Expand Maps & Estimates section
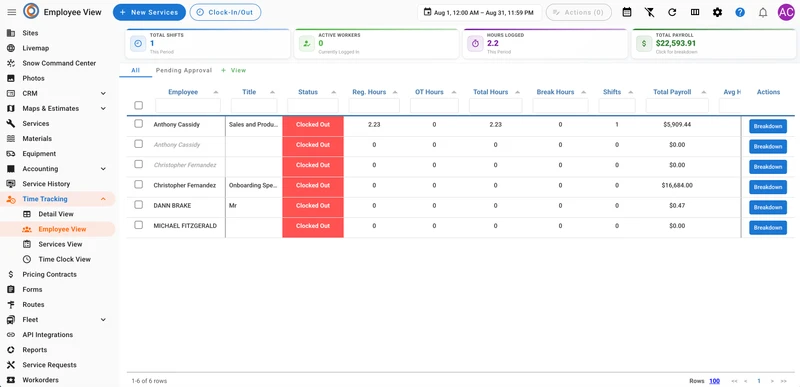Image resolution: width=800 pixels, height=387 pixels. pos(103,109)
